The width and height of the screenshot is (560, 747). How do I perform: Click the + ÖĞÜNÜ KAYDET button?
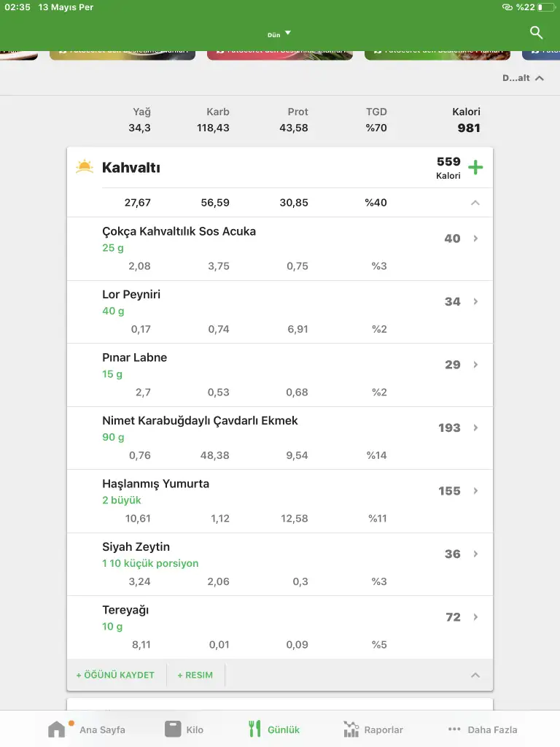coord(115,676)
